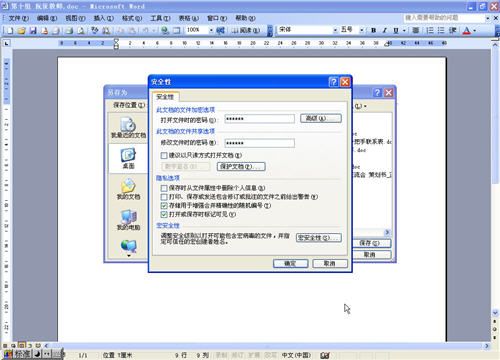Select My Computer in Save As sidebar

128,220
